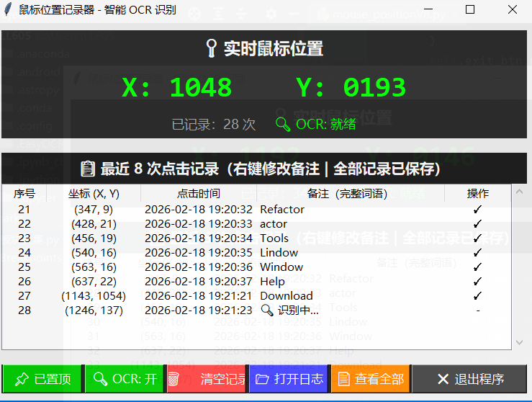Click the X icon on 退出程序 button
This screenshot has width=532, height=402.
(x=443, y=379)
